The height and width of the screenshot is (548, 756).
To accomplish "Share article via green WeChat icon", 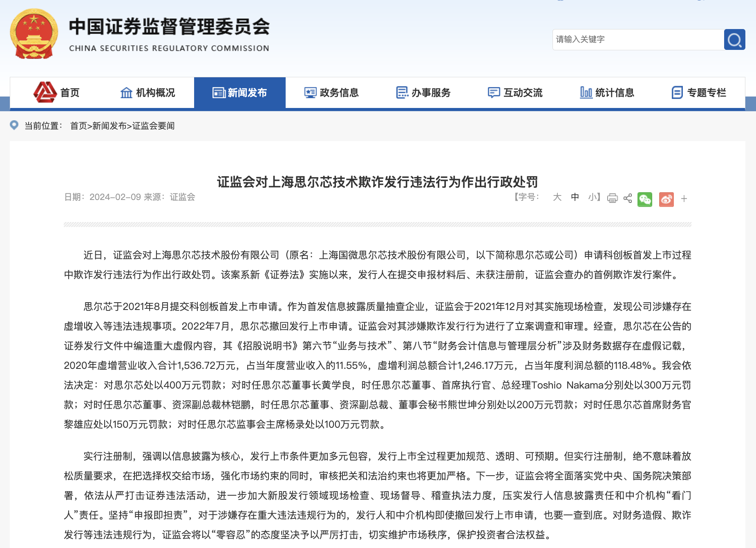I will 645,199.
